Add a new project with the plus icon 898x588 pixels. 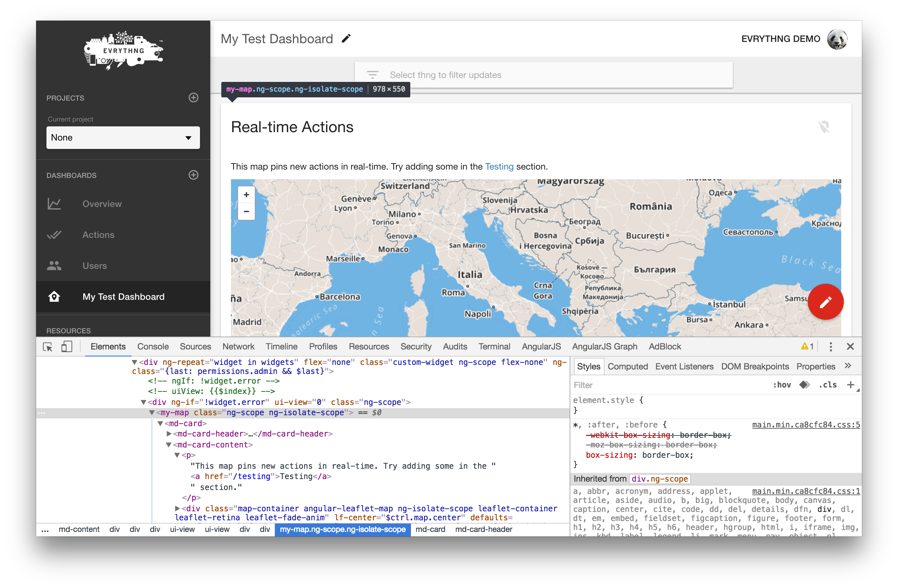pos(193,98)
